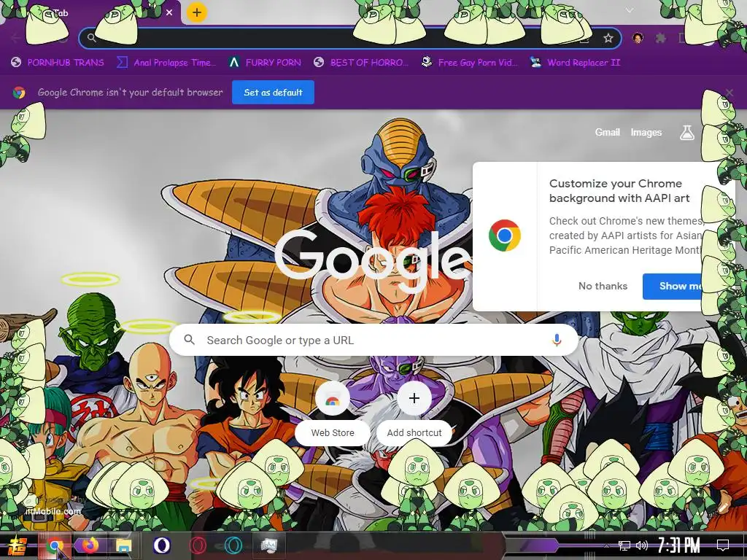The image size is (747, 560).
Task: Show hidden system tray icons
Action: pyautogui.click(x=606, y=545)
